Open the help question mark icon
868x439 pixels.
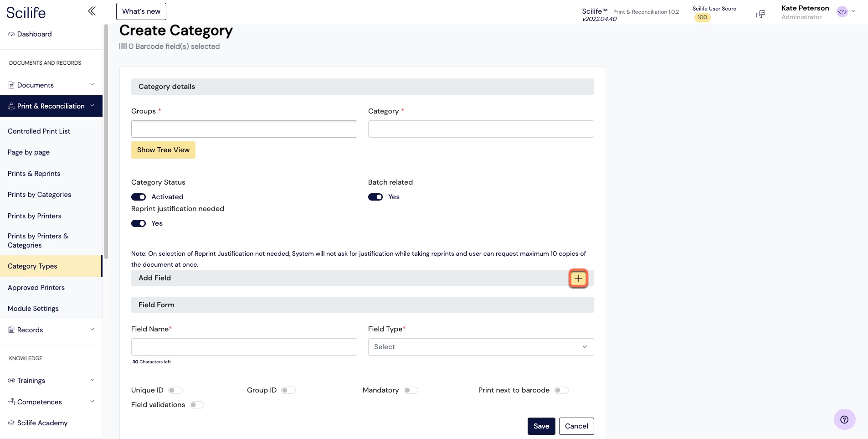[x=844, y=419]
